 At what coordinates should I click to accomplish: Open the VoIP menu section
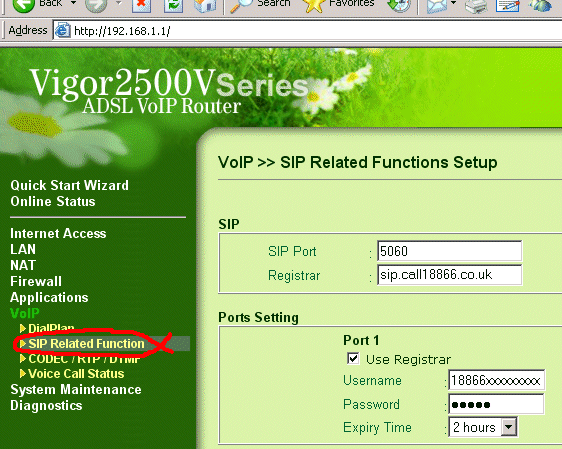24,313
